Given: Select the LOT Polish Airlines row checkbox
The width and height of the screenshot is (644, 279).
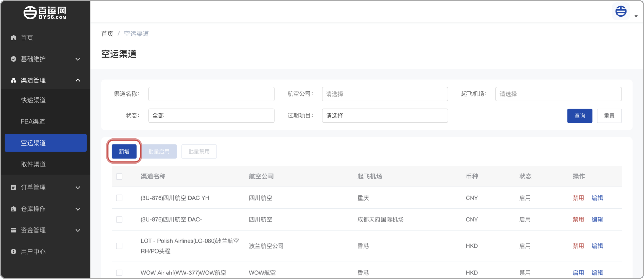Looking at the screenshot, I should pos(119,246).
